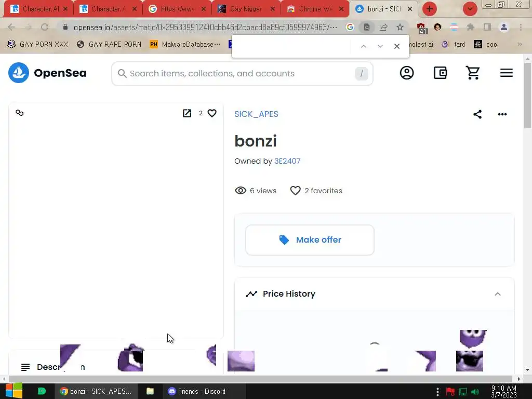Focus the OpenSea search field

tap(242, 74)
